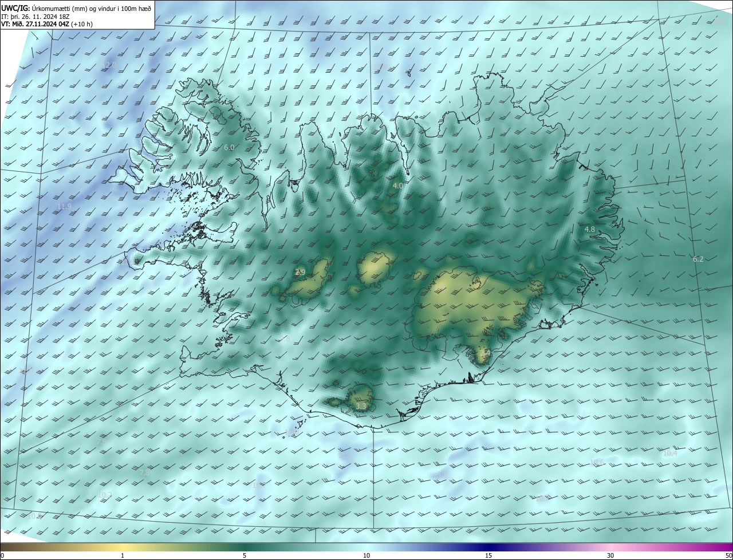Screen dimensions: 733x560
Task: Click the title 'UWC/IG: Úrkomumætti (mm) og vindur í 100m hæð'
Action: [x=76, y=7]
